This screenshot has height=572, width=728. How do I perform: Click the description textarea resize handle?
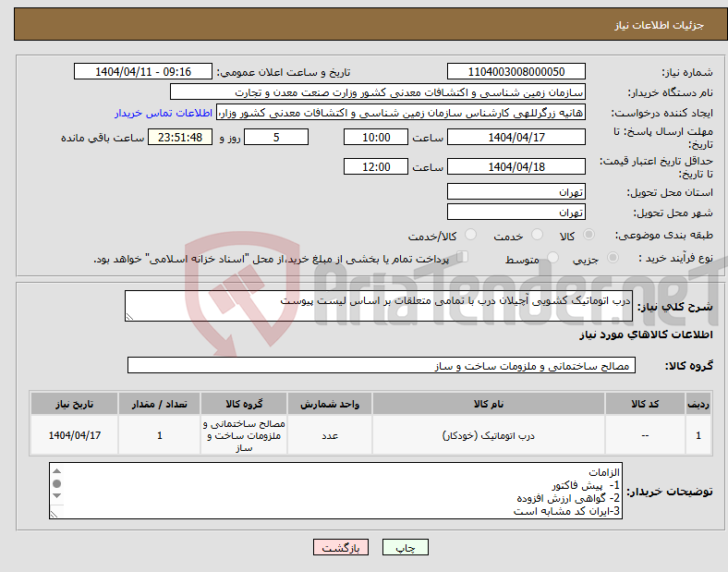pyautogui.click(x=129, y=317)
